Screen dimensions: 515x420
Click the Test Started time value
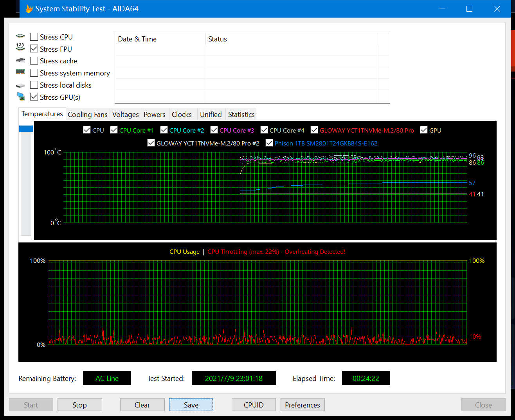coord(234,378)
